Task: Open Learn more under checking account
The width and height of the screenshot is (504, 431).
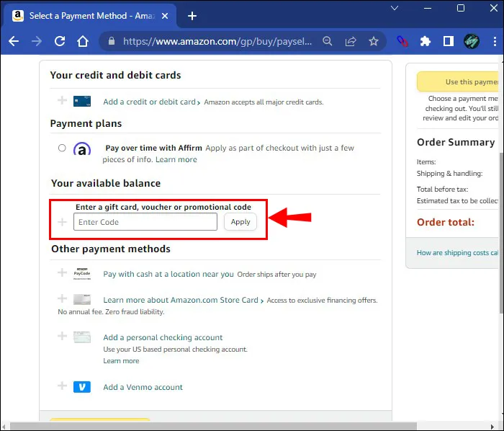Action: point(121,361)
